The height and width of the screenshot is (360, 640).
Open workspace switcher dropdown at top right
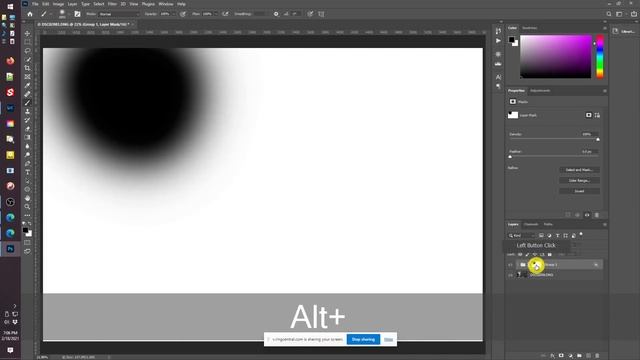[x=619, y=14]
